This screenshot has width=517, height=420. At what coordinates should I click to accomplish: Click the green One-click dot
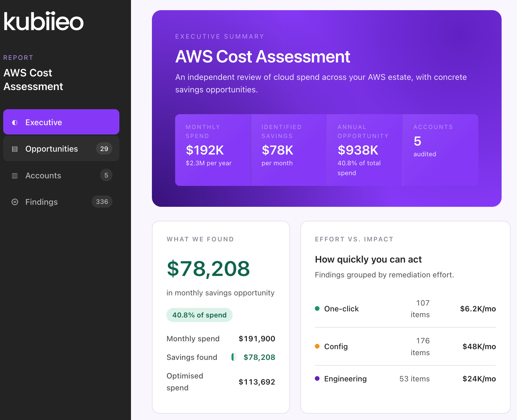tap(317, 308)
